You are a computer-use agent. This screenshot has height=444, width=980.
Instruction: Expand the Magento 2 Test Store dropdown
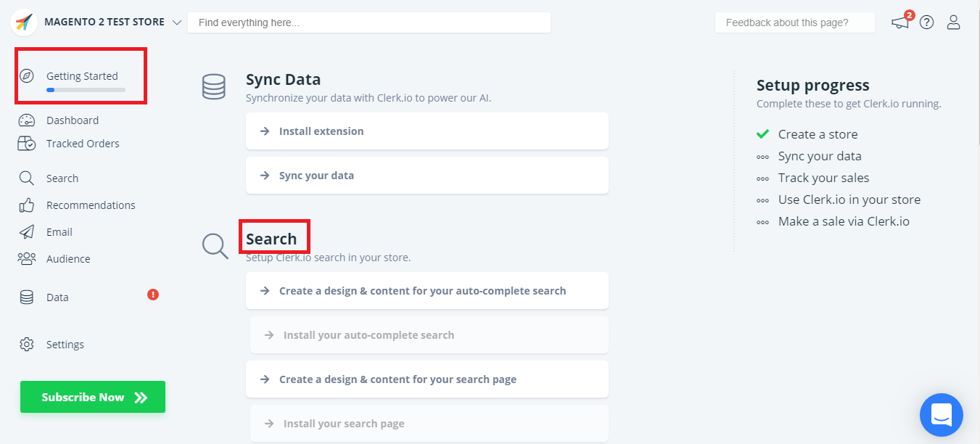point(177,22)
